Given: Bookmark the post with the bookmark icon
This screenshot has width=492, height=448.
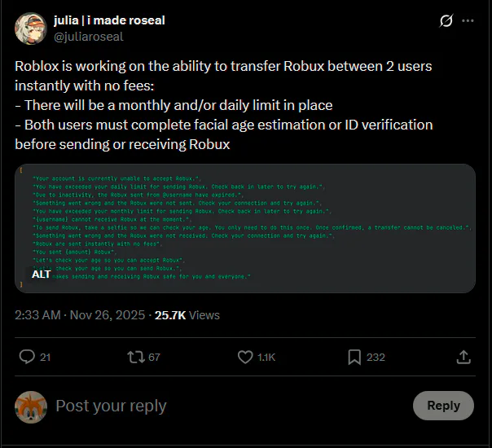Looking at the screenshot, I should click(354, 357).
